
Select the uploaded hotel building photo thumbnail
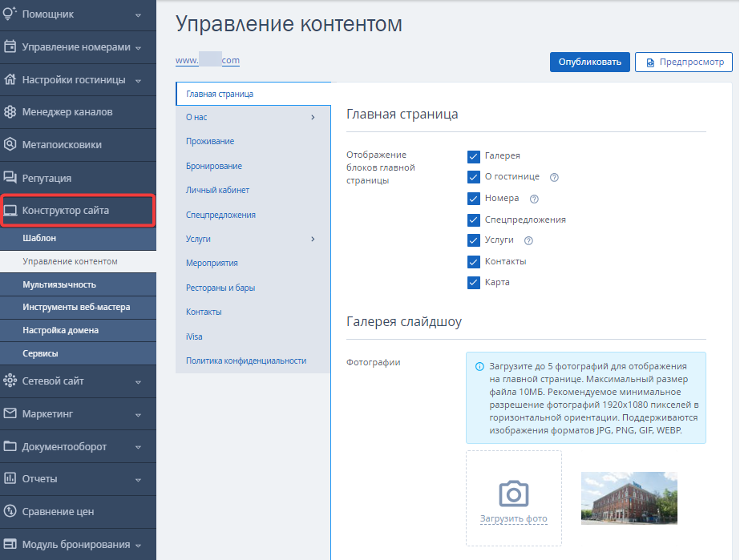pos(629,498)
